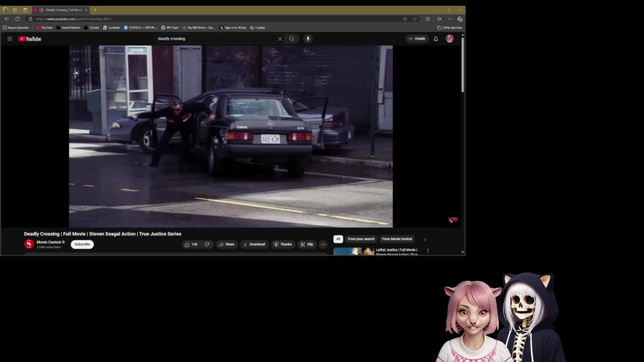Open the YouTube notifications bell
Image resolution: width=644 pixels, height=362 pixels.
436,39
